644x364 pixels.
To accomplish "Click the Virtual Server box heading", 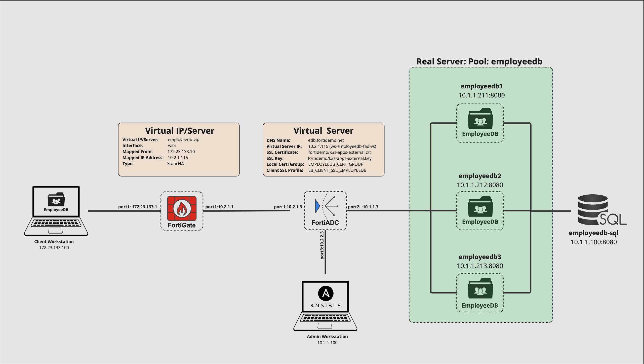I will [x=323, y=131].
